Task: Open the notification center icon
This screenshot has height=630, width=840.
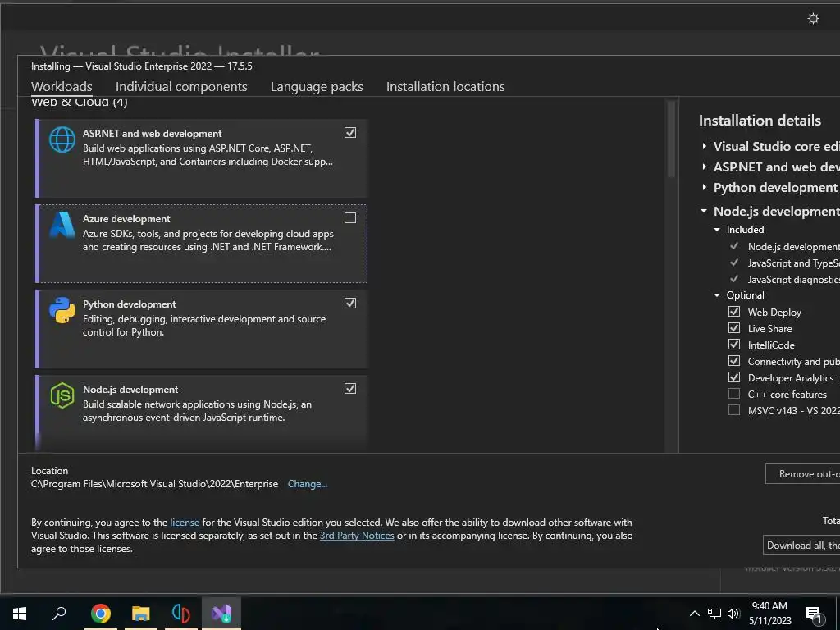Action: coord(814,614)
